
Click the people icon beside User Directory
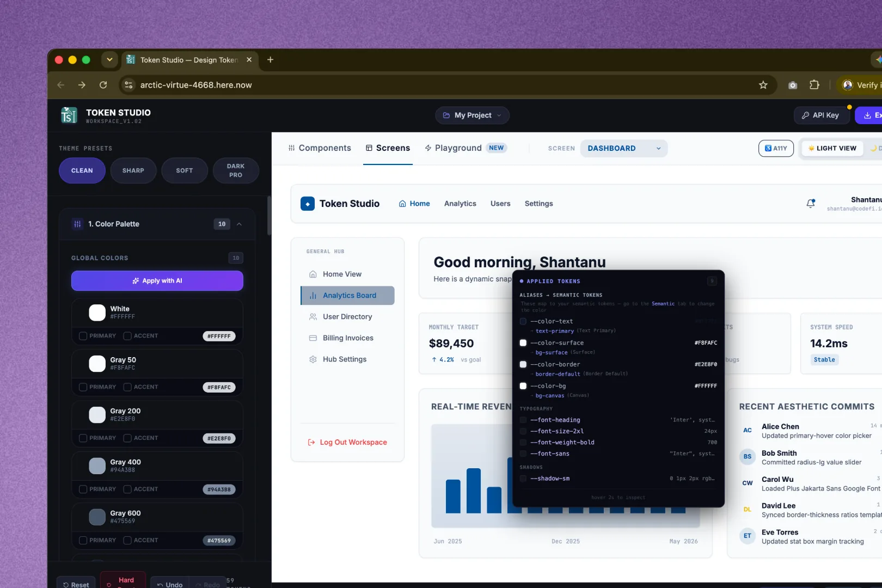[313, 317]
